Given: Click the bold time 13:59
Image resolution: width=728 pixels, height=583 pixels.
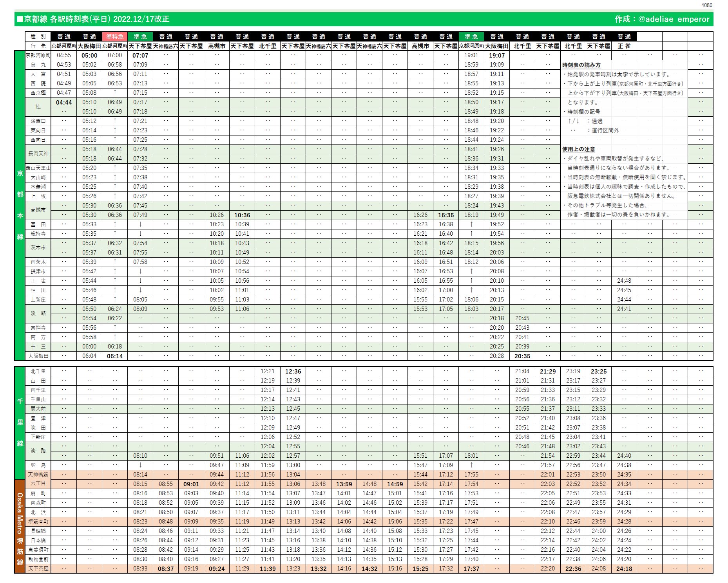Looking at the screenshot, I should tap(344, 484).
